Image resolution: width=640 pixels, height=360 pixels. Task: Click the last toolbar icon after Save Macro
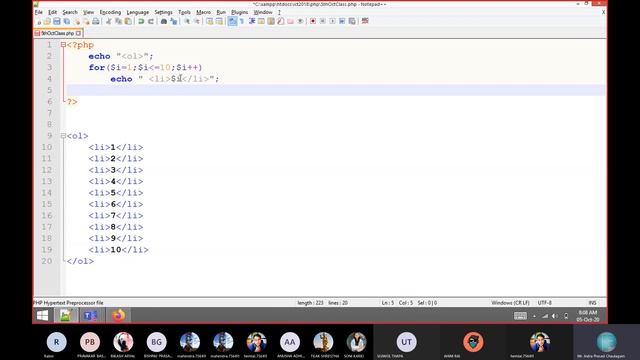[x=365, y=21]
